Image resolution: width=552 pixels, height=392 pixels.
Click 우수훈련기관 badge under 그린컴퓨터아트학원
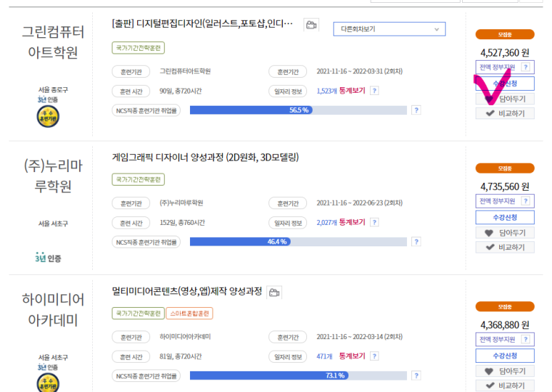pyautogui.click(x=48, y=116)
